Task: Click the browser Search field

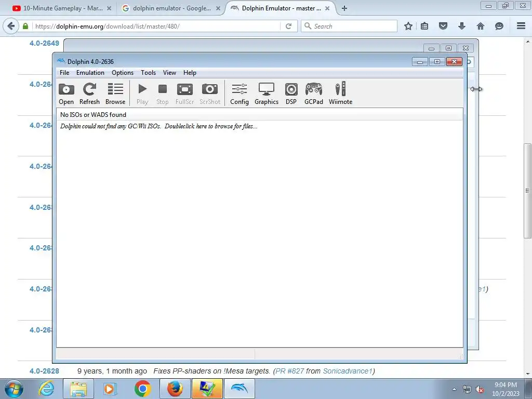Action: [349, 26]
